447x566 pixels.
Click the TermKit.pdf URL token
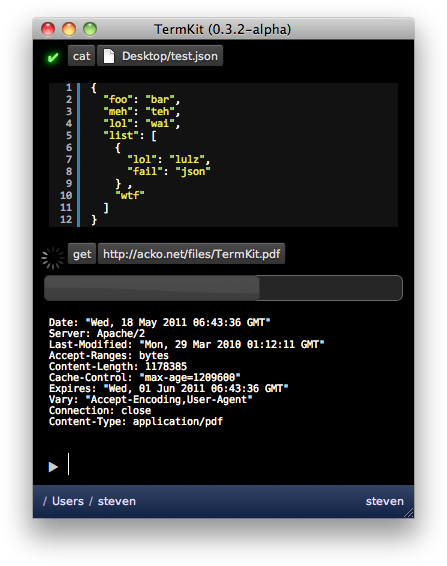pyautogui.click(x=191, y=254)
